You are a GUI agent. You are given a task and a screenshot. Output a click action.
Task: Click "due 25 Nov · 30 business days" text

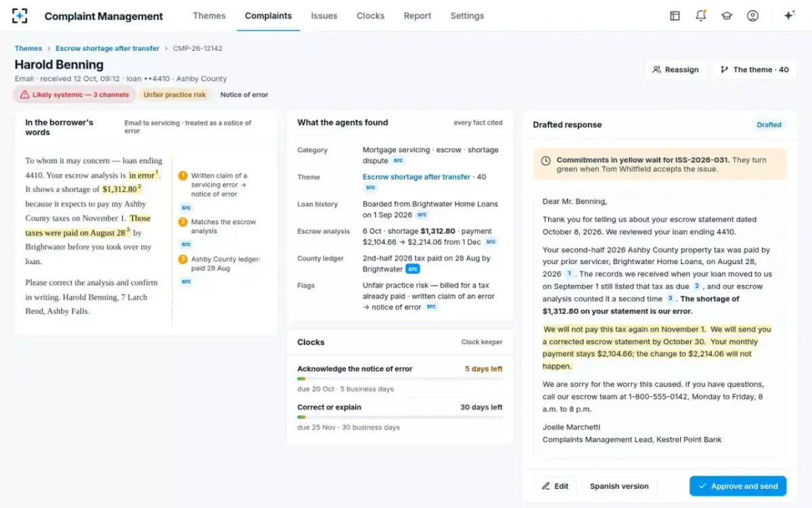pyautogui.click(x=348, y=427)
